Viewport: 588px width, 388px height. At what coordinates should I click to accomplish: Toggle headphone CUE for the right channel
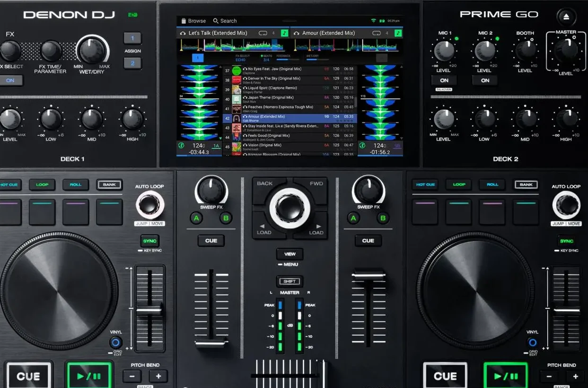tap(368, 240)
